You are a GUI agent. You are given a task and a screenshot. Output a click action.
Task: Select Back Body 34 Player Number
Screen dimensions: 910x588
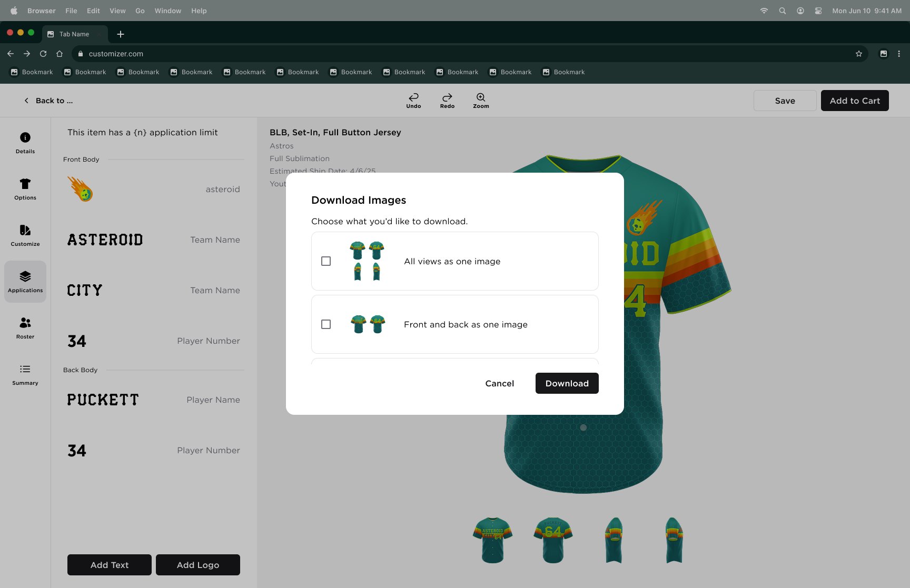tap(153, 450)
